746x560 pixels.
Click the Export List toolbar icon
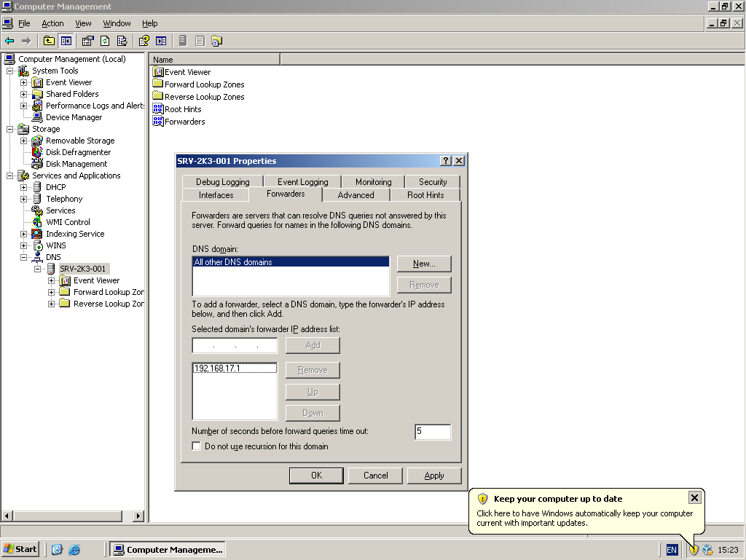122,41
